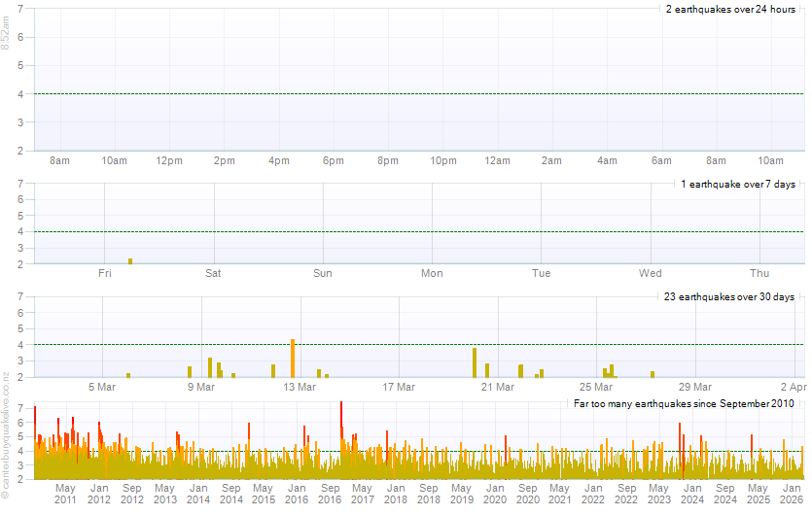
Task: Click the small bar right of 5 Mar
Action: [128, 374]
